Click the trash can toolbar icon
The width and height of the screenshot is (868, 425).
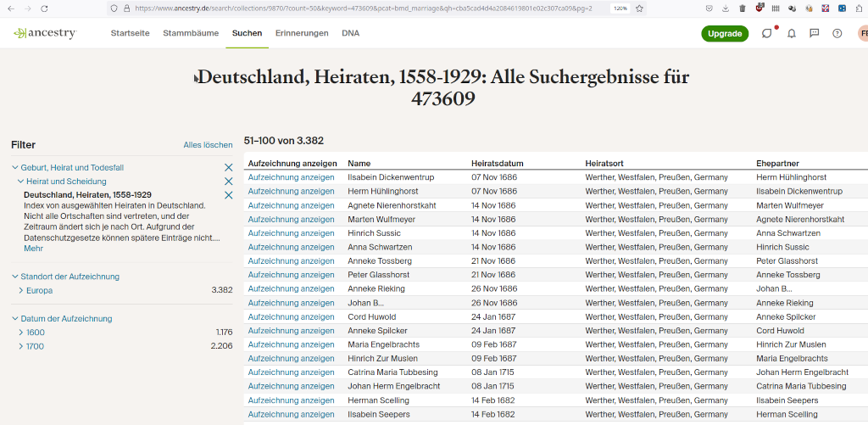click(x=743, y=8)
